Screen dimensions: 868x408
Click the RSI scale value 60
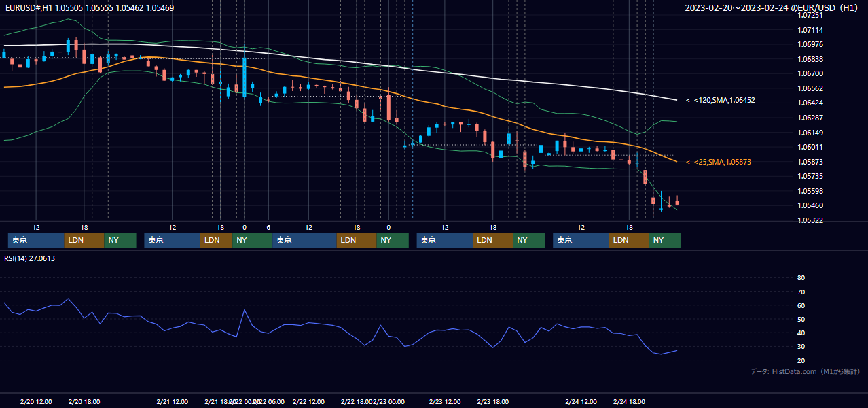coord(801,305)
